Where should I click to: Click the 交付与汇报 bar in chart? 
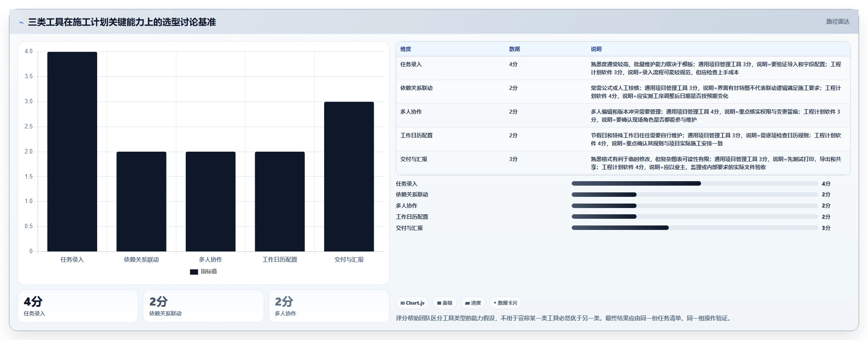pos(349,177)
